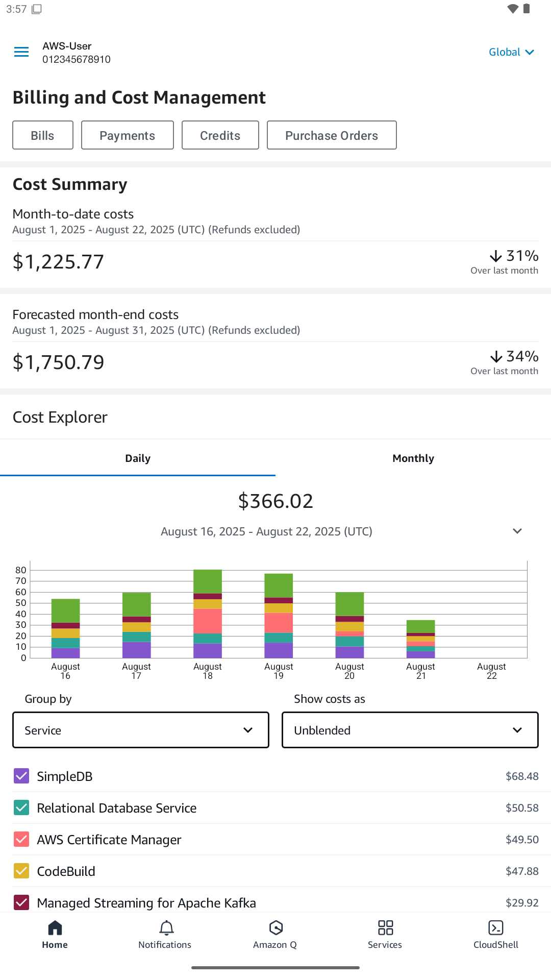Open the Group by Service dropdown

(x=141, y=730)
